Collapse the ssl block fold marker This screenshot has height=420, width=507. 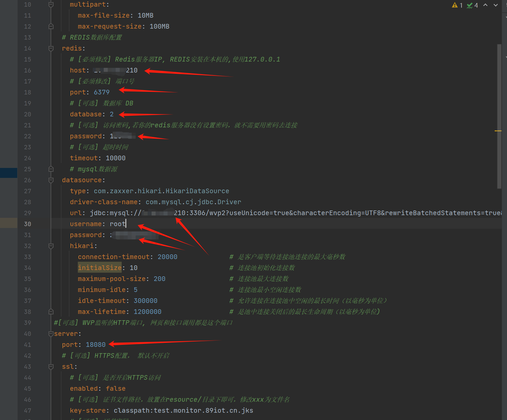coord(51,366)
